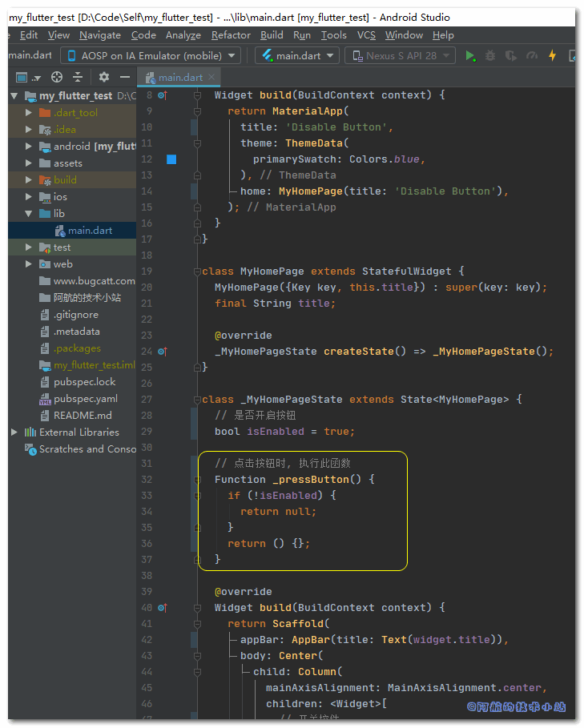Click the blue color swatch on line 12

[171, 159]
